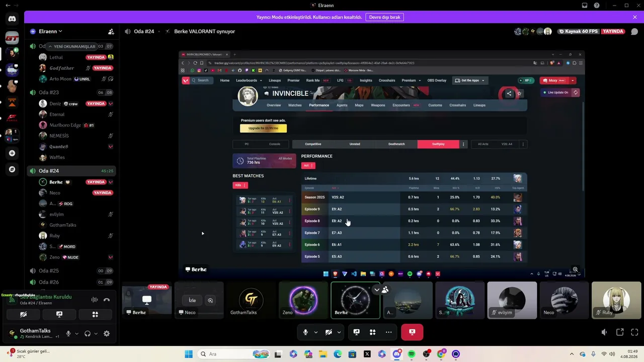The image size is (644, 362).
Task: Show the member list people icon
Action: (385, 290)
